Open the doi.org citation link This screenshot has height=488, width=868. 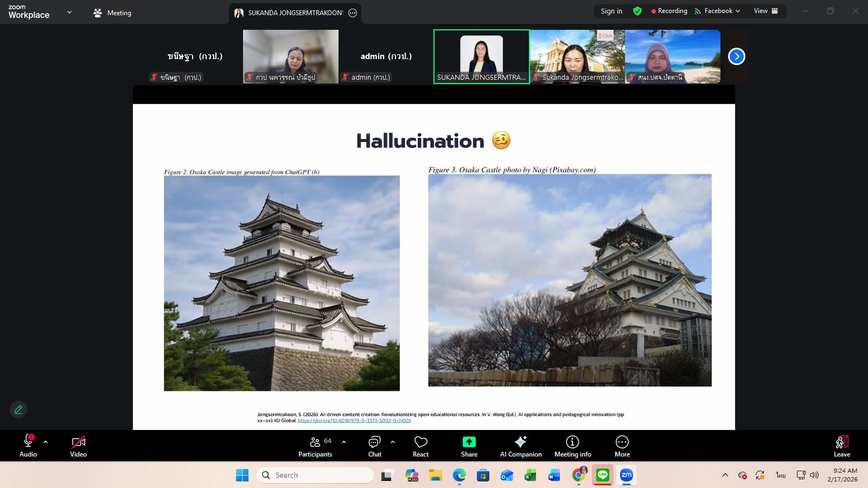coord(354,421)
